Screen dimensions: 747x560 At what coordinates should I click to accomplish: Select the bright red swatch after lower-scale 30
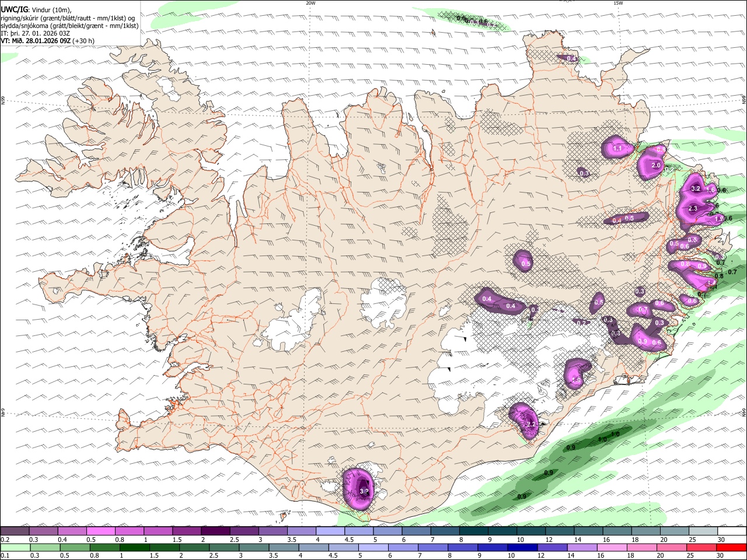[732, 548]
